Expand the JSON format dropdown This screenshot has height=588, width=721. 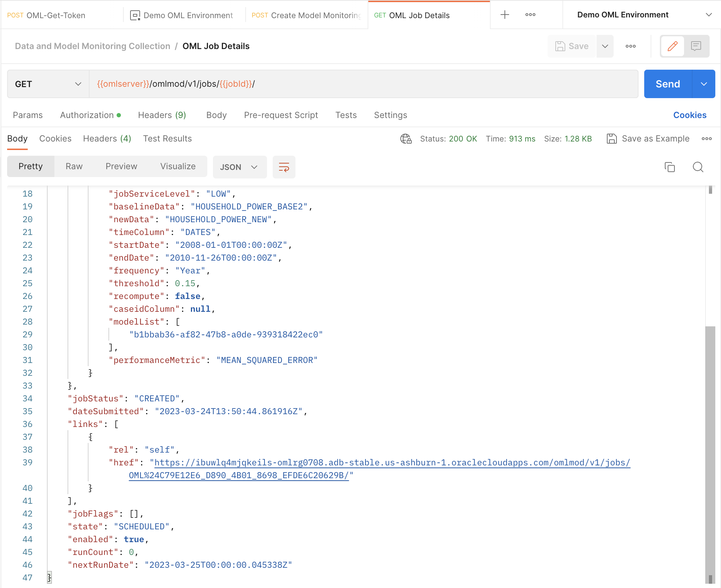point(239,167)
